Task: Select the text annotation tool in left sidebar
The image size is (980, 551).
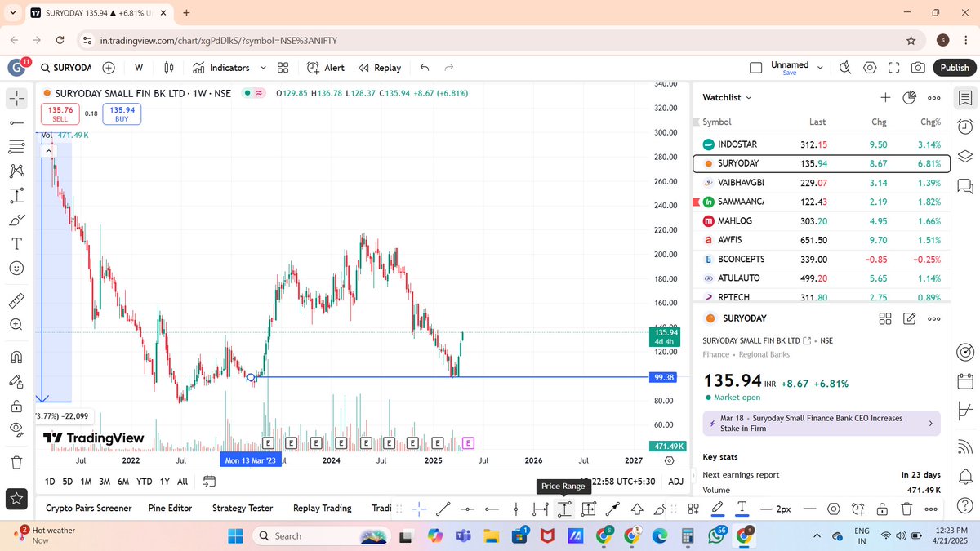Action: click(16, 244)
